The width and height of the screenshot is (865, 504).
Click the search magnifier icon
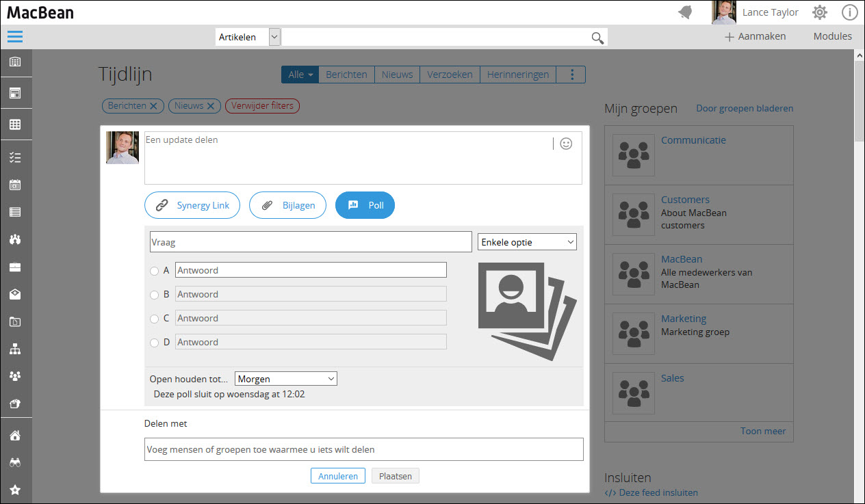pyautogui.click(x=597, y=38)
